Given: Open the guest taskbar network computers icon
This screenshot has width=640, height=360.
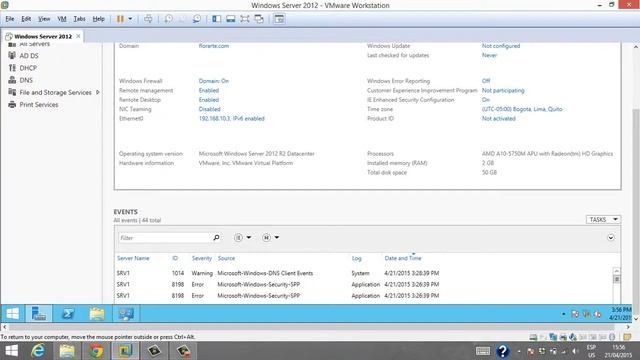Looking at the screenshot, I should tap(126, 314).
